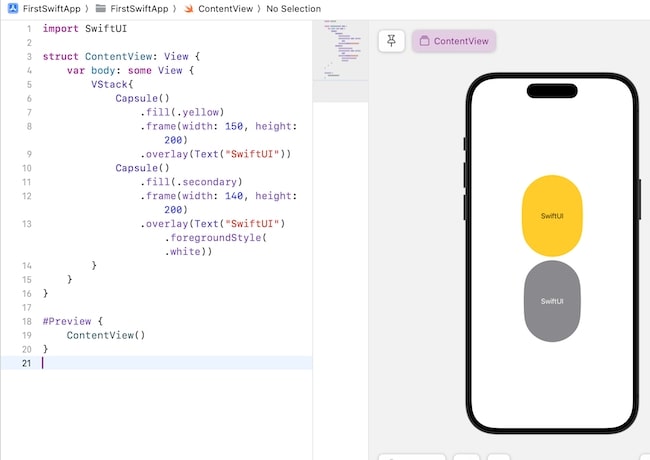
Task: Click the .fill(.secondary) modifier in code
Action: pos(191,182)
